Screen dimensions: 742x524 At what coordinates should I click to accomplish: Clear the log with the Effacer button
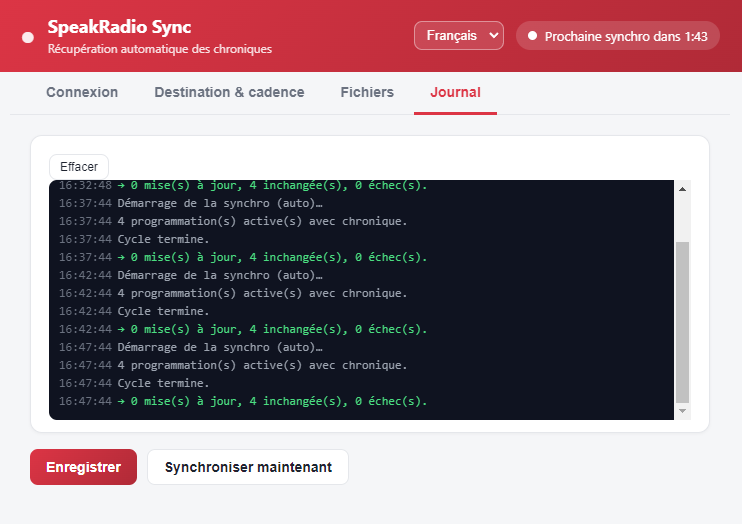coord(79,167)
